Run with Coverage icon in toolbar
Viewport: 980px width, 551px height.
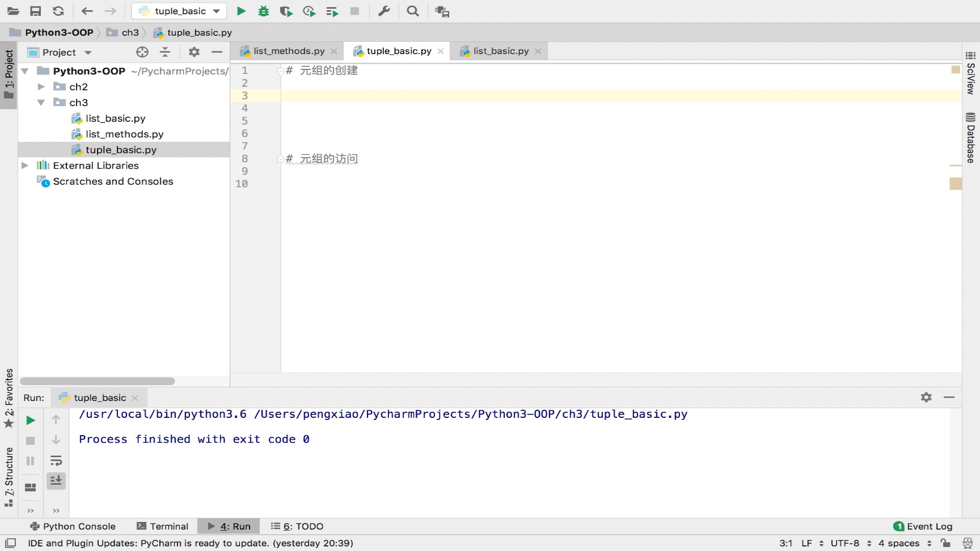pyautogui.click(x=286, y=11)
